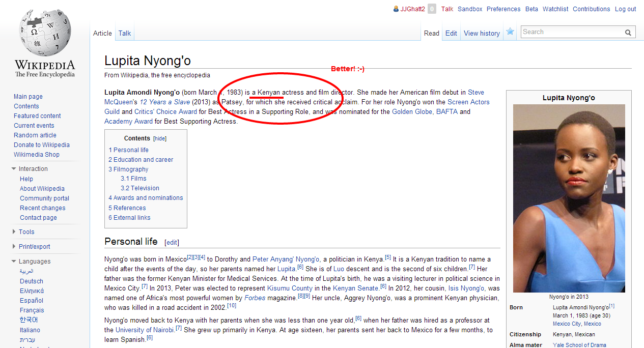Open University of Nairobi link
Image resolution: width=644 pixels, height=348 pixels.
tap(145, 330)
